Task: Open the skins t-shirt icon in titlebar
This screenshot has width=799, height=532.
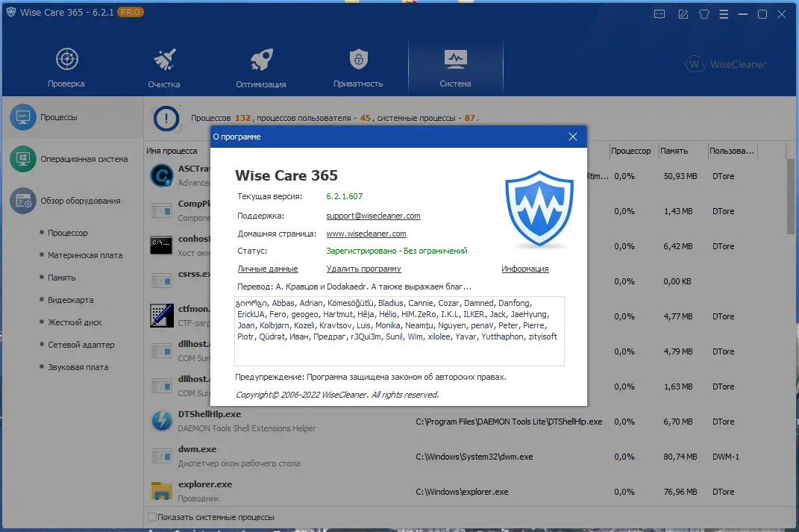Action: tap(704, 13)
